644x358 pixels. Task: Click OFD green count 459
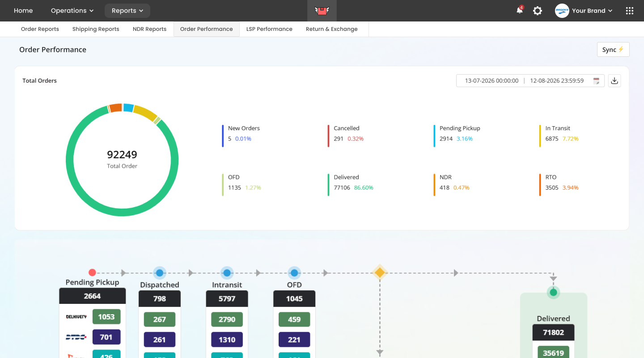pos(294,320)
